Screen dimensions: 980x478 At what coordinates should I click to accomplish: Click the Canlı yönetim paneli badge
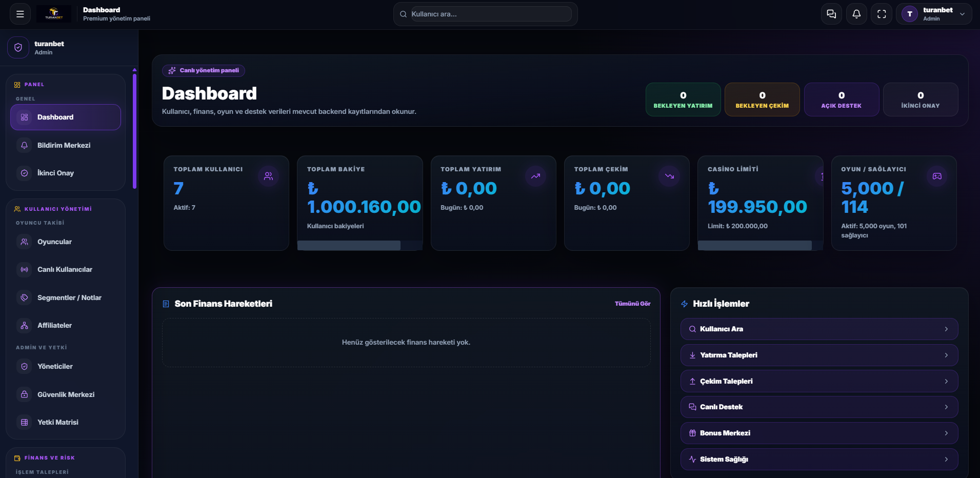(204, 70)
